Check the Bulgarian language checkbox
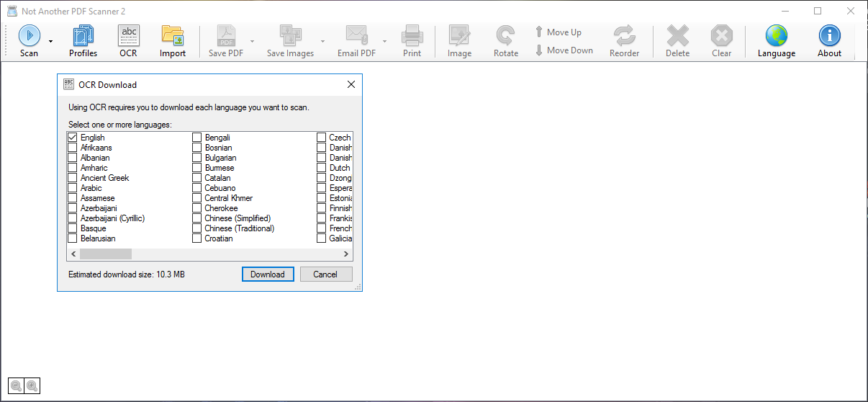 [196, 157]
